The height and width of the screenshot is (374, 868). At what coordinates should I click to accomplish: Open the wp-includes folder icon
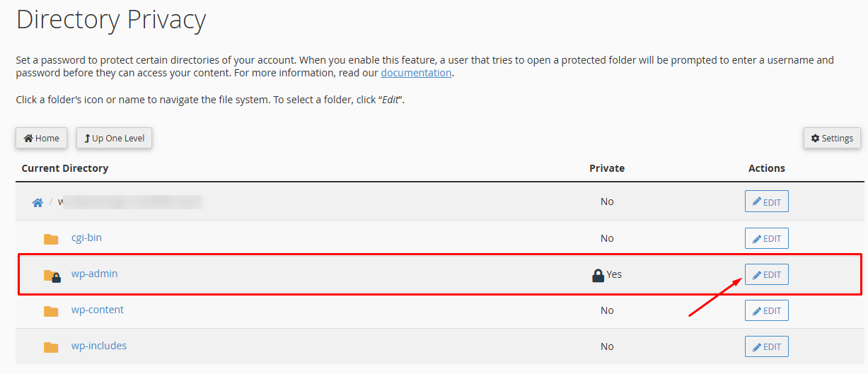click(51, 347)
